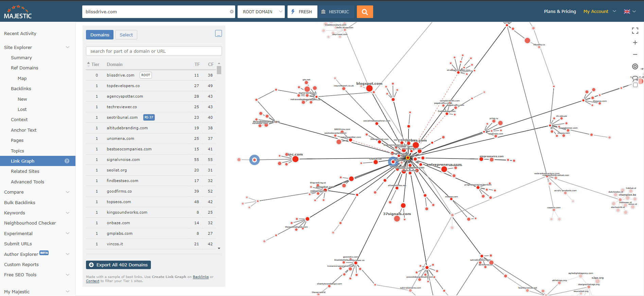The image size is (644, 296).
Task: Click the inc.com node in graph
Action: click(295, 159)
